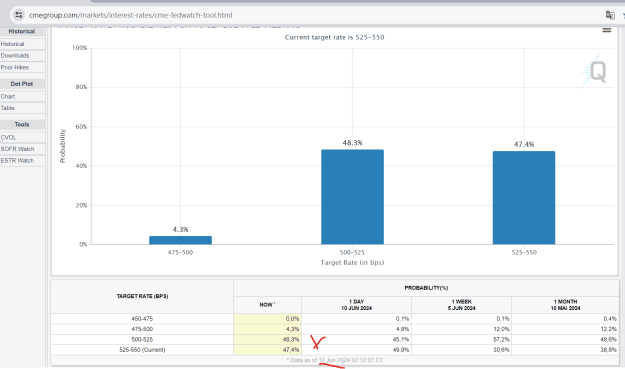This screenshot has height=369, width=625.
Task: Click the NOW cell showing 4,3%
Action: tap(267, 329)
